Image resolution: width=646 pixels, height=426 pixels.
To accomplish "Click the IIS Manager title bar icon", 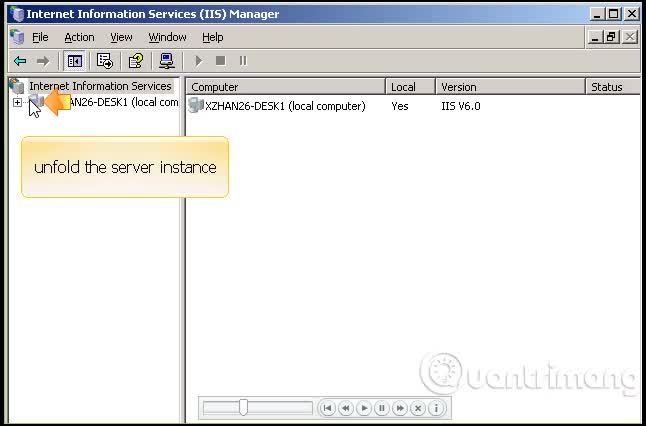I will (x=17, y=14).
